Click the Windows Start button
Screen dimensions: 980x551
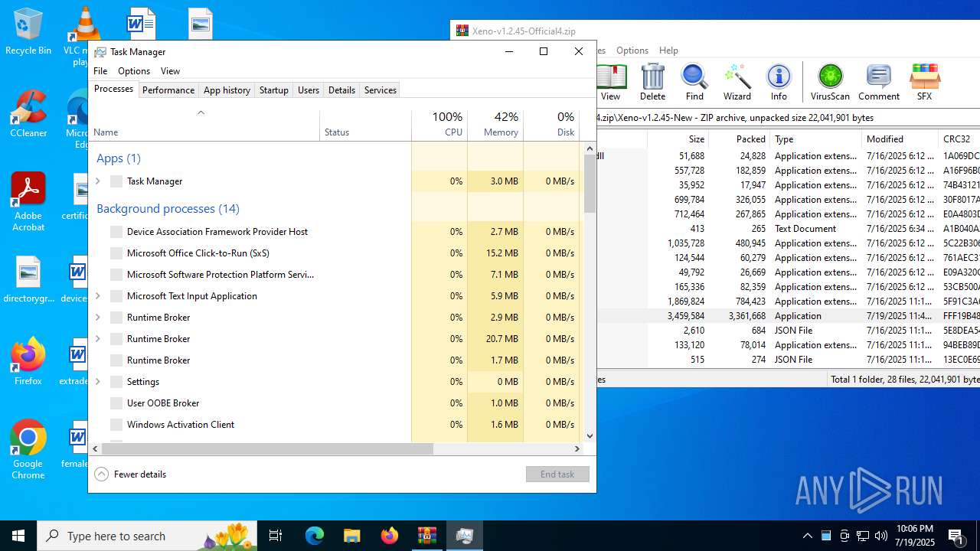(18, 536)
